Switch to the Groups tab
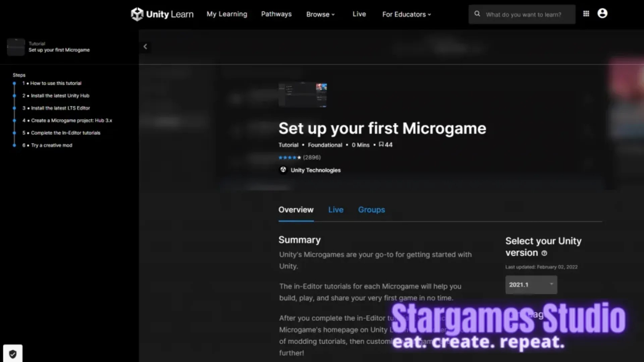Image resolution: width=644 pixels, height=362 pixels. pos(371,209)
